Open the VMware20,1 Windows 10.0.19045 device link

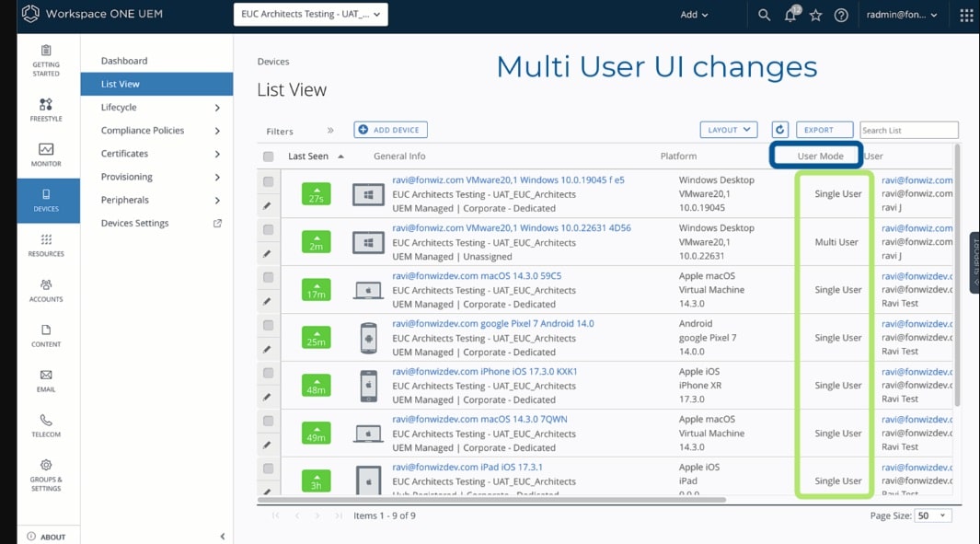[508, 179]
